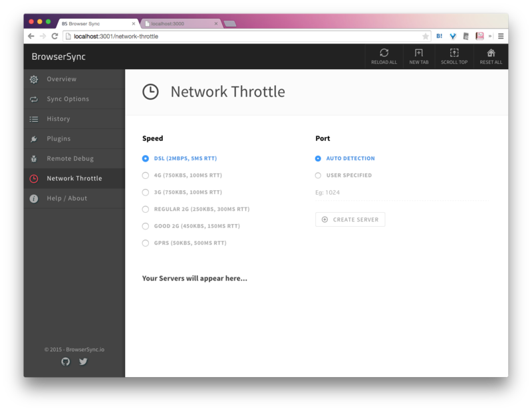Click the © 2015 - BrowserSync.io text
Image resolution: width=532 pixels, height=411 pixels.
click(x=74, y=349)
